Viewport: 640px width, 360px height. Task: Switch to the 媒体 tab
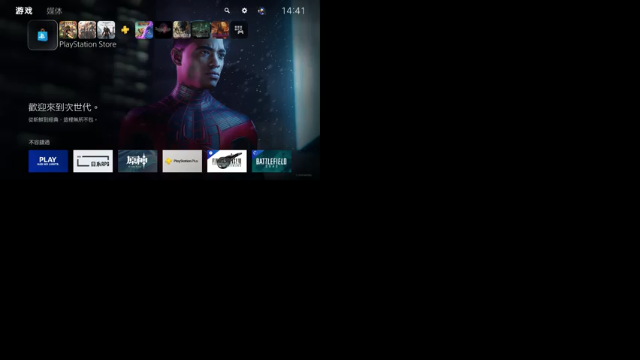click(54, 11)
